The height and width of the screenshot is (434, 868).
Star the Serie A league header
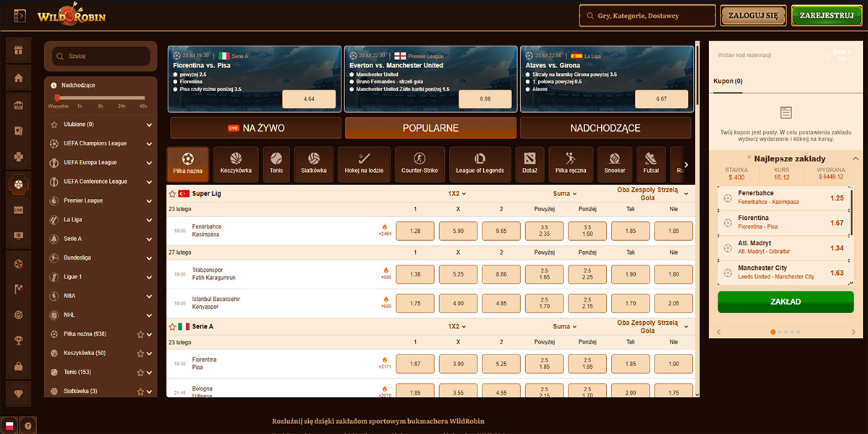click(x=172, y=327)
